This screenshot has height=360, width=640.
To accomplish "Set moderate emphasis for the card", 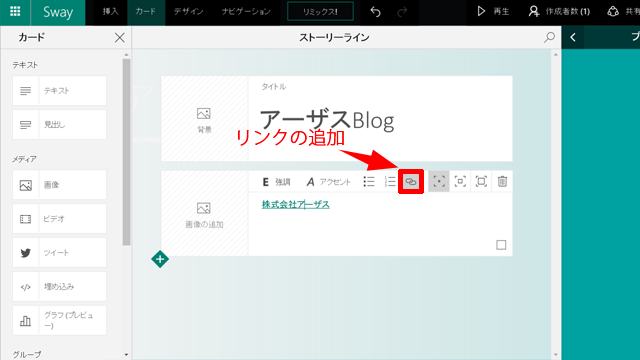I will point(460,182).
